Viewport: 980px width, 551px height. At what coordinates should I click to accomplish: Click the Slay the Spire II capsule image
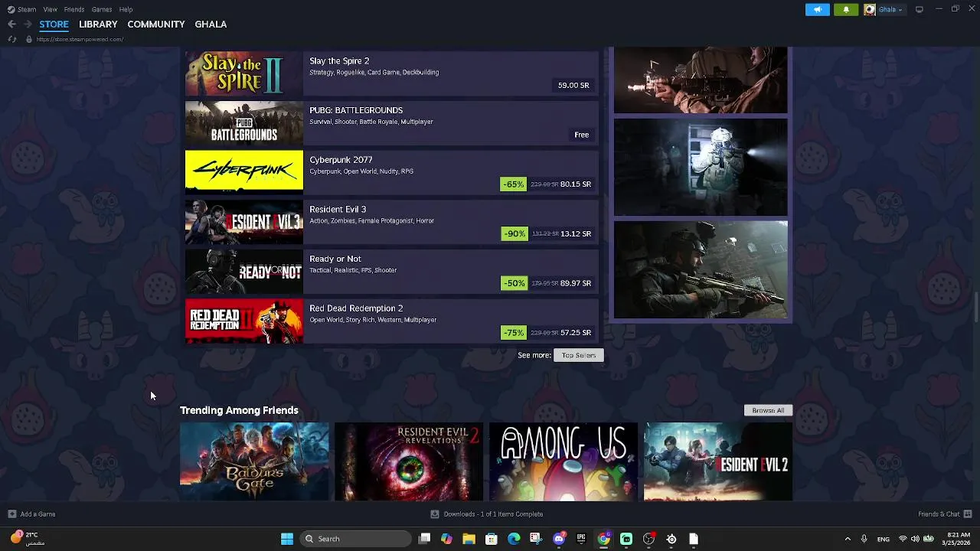point(244,74)
